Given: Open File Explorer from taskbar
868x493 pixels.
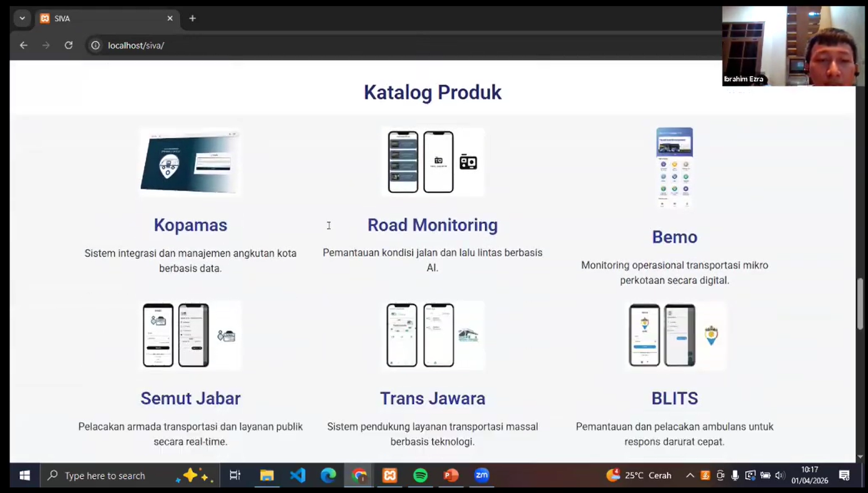Looking at the screenshot, I should click(267, 475).
